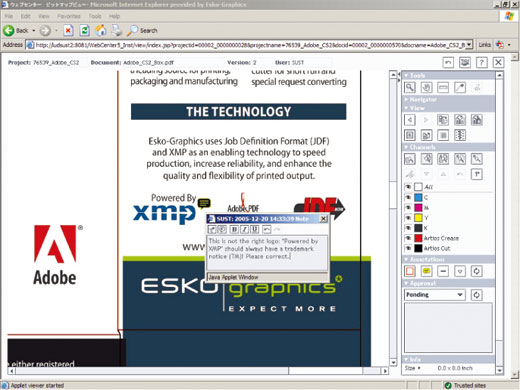Click the Links toolbar label
The height and width of the screenshot is (390, 520).
[x=484, y=44]
